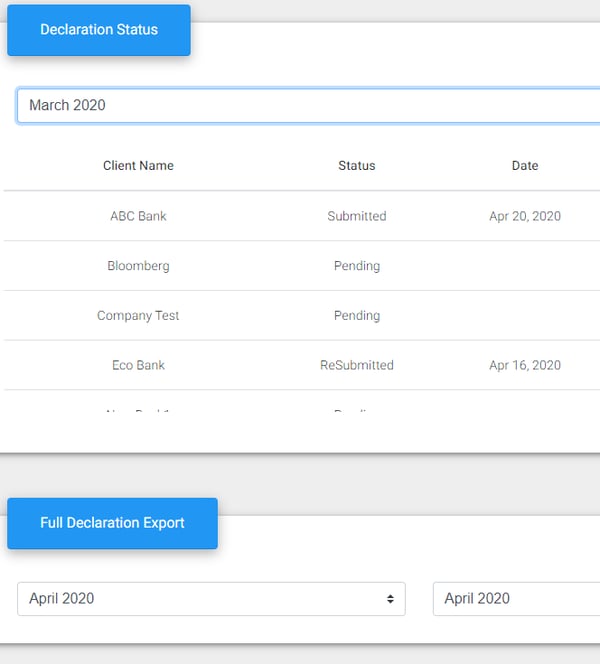This screenshot has height=664, width=600.
Task: Select the Company Test client row
Action: tap(301, 315)
